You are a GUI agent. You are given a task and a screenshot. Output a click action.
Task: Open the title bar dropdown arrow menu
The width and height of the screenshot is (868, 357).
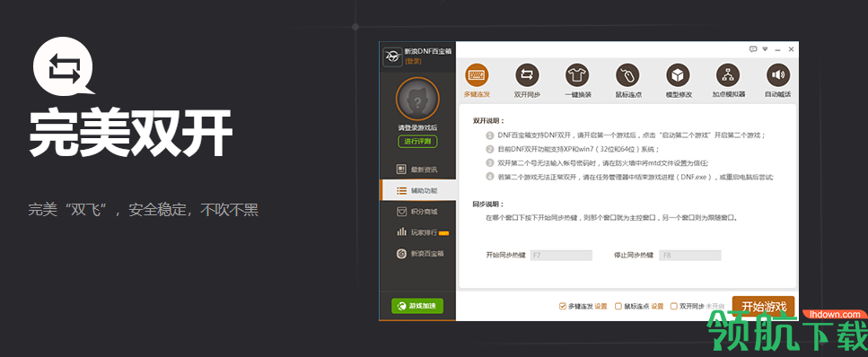pyautogui.click(x=766, y=49)
